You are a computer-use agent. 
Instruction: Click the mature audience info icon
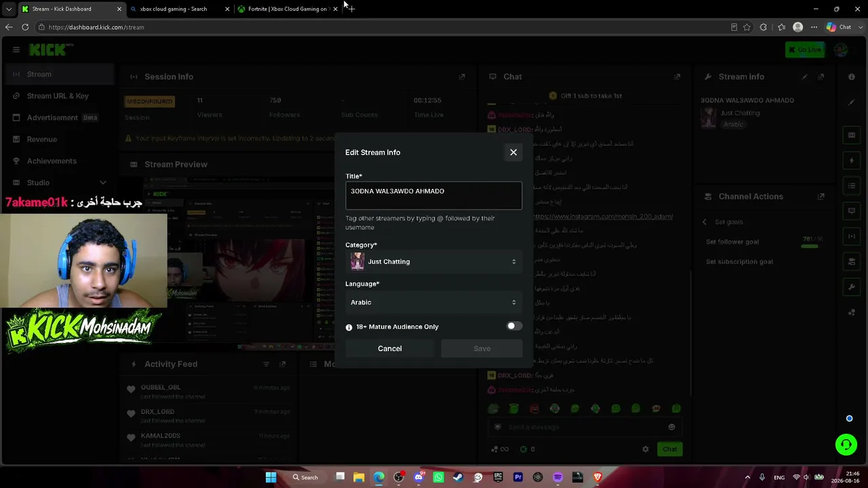tap(349, 327)
